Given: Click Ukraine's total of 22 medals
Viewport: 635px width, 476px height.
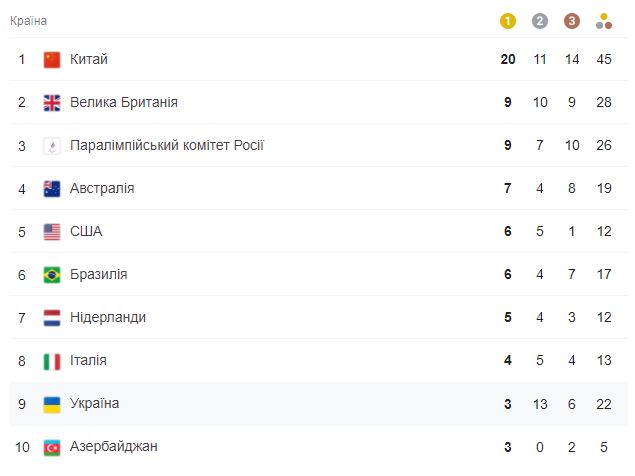Looking at the screenshot, I should coord(603,404).
